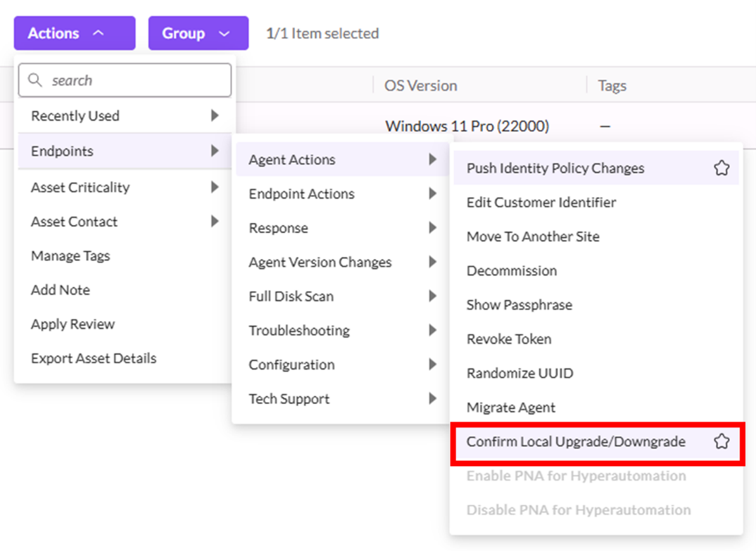This screenshot has height=551, width=756.
Task: Collapse the Actions dropdown button
Action: pos(74,33)
